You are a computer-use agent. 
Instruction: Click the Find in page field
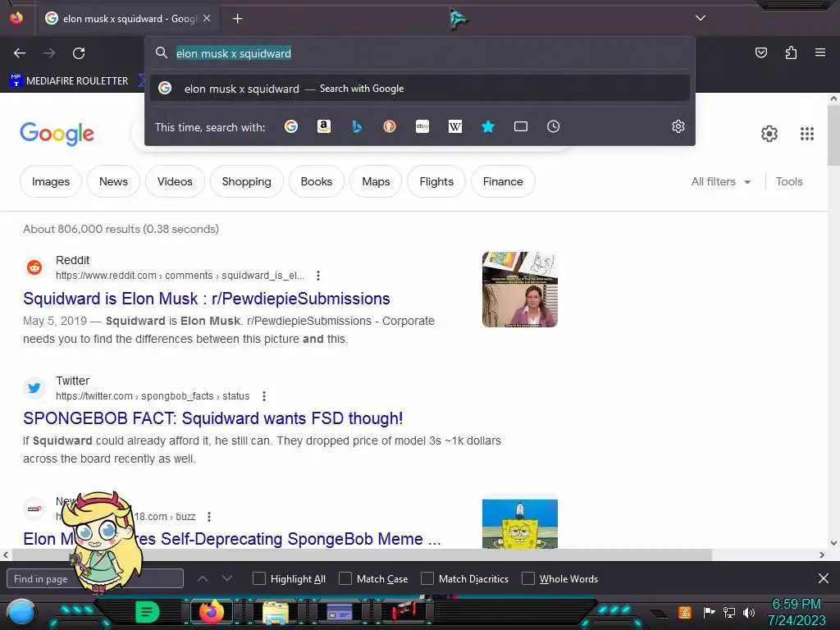pyautogui.click(x=95, y=578)
